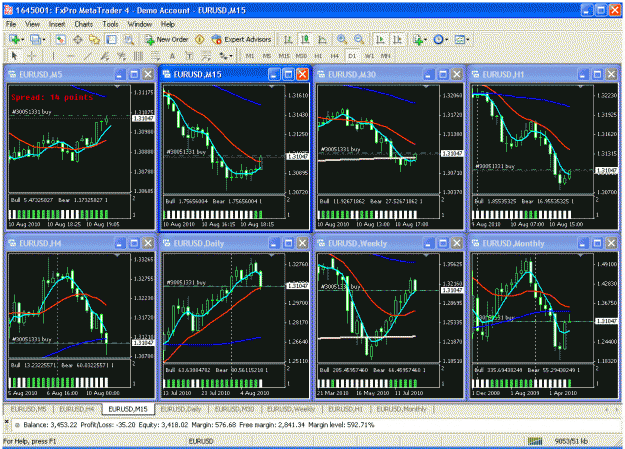Switch chart to Candlesticks mode

coord(305,39)
